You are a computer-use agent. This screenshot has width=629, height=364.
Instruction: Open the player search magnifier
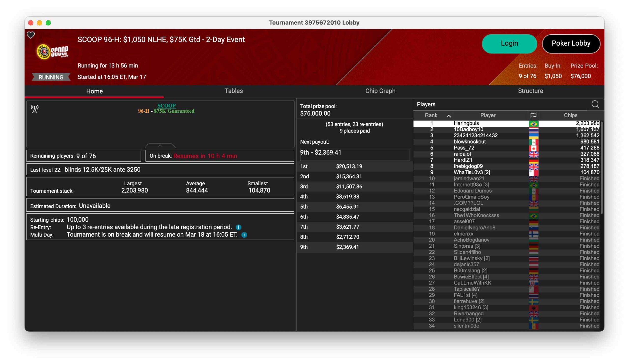595,104
